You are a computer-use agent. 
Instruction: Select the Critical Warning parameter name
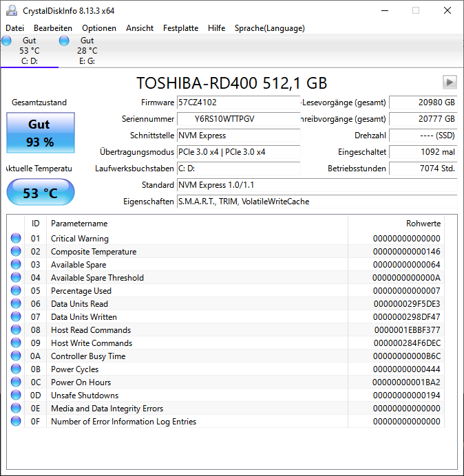80,239
